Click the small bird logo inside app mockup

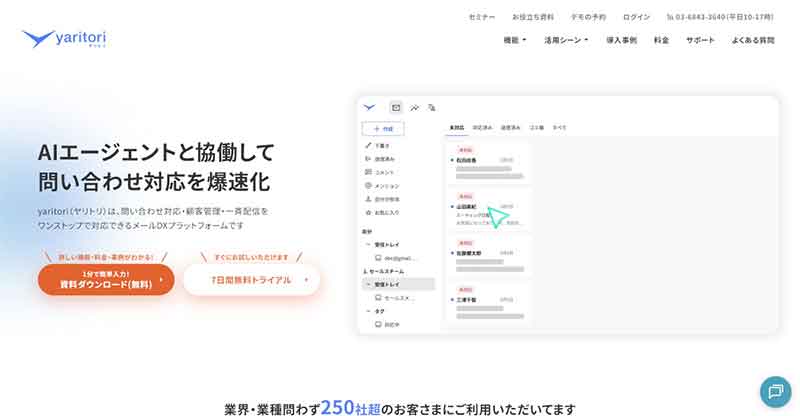(369, 107)
